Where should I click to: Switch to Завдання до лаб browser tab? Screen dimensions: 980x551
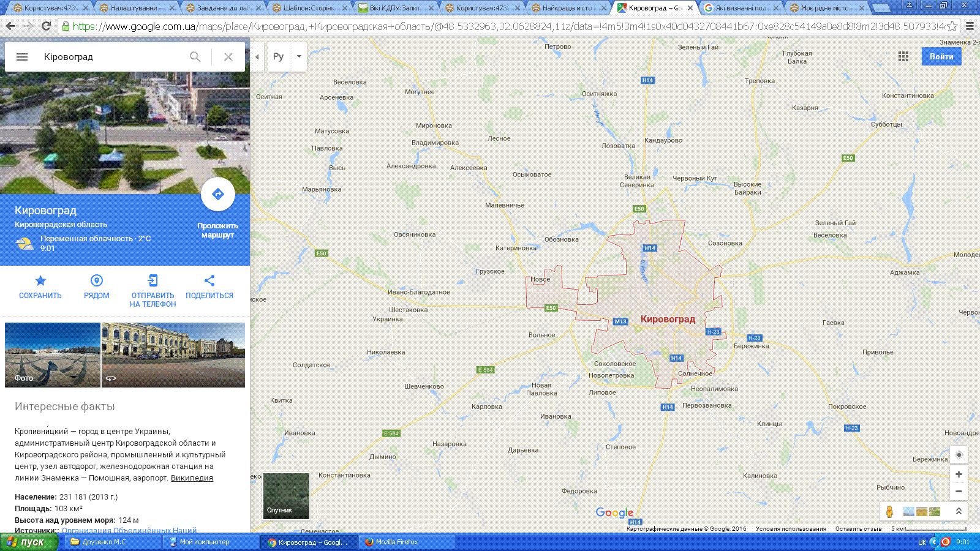(222, 8)
